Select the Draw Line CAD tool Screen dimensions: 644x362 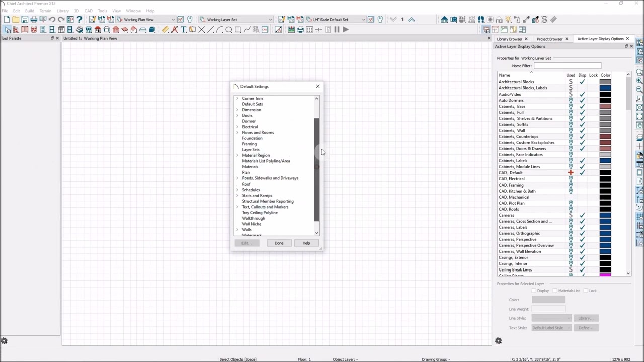click(210, 30)
